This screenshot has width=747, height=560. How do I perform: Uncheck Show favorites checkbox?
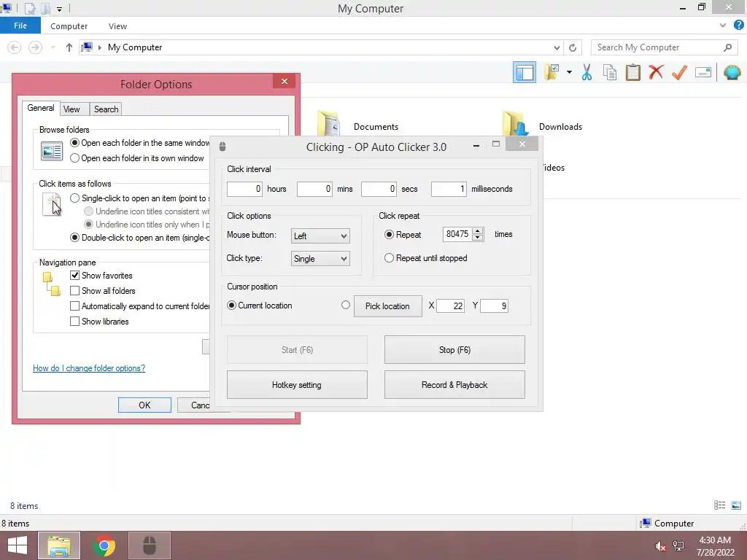(x=74, y=275)
